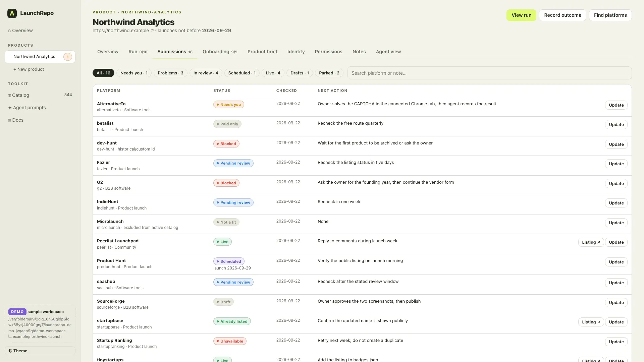Filter by In review chip
Image resolution: width=644 pixels, height=362 pixels.
[x=206, y=73]
